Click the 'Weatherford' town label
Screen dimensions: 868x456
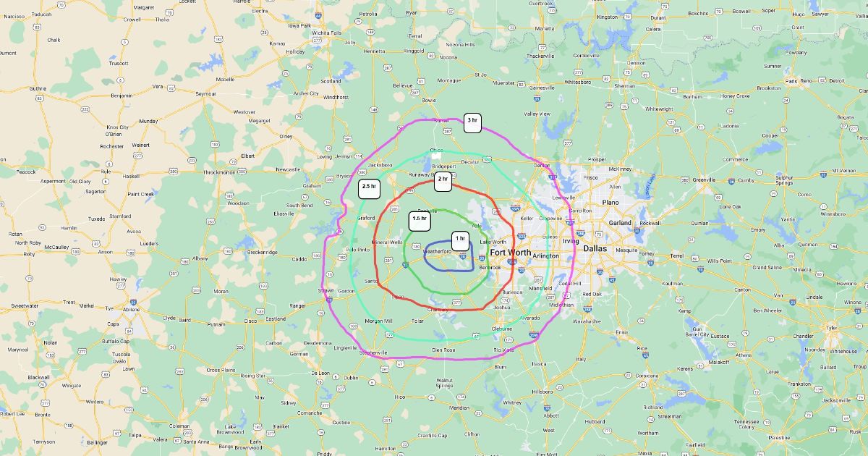pos(438,251)
